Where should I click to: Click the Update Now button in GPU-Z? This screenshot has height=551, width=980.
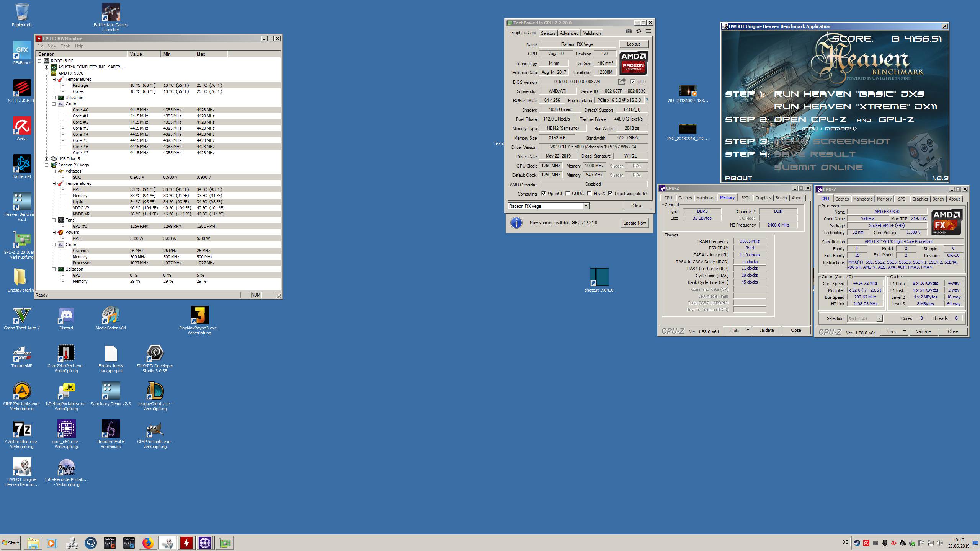(634, 223)
